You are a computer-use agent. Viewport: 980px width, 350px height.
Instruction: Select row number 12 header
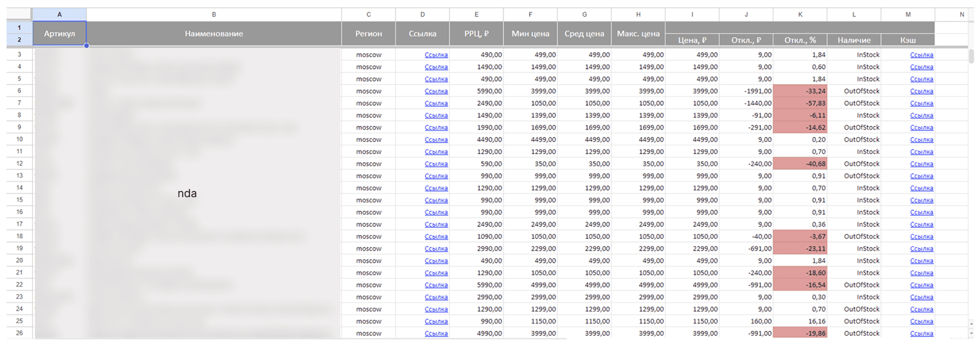(20, 163)
